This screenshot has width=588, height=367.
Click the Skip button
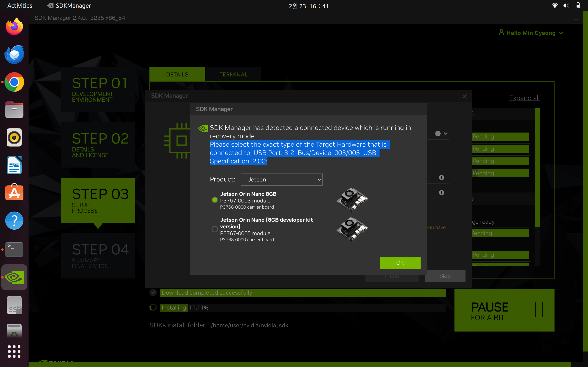(445, 276)
